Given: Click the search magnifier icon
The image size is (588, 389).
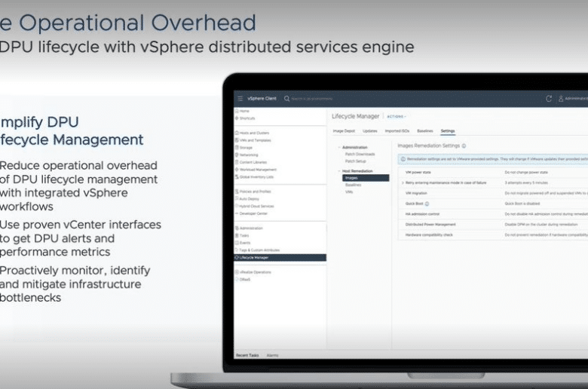Looking at the screenshot, I should pos(287,99).
